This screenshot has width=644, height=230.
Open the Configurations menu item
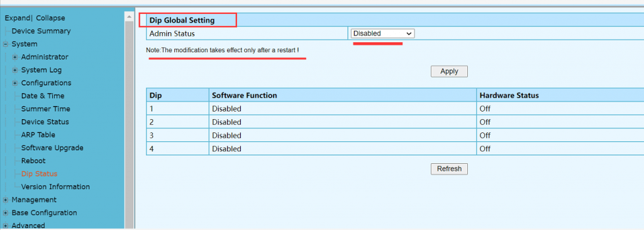(46, 83)
